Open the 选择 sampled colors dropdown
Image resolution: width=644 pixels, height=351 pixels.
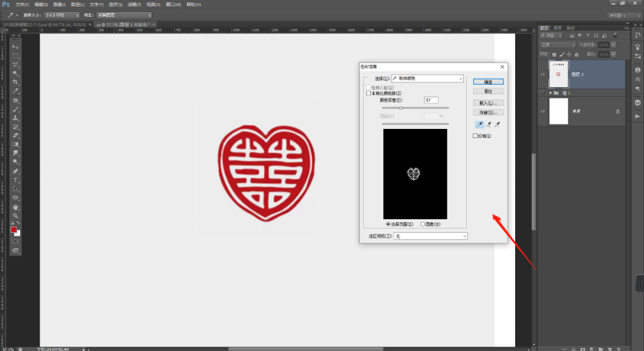tap(428, 78)
